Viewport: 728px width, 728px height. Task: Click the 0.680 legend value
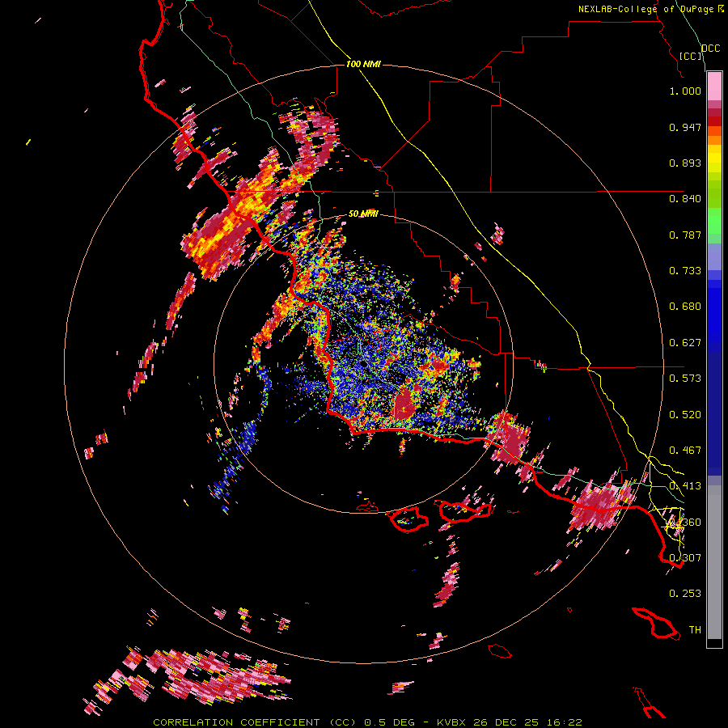pyautogui.click(x=685, y=307)
